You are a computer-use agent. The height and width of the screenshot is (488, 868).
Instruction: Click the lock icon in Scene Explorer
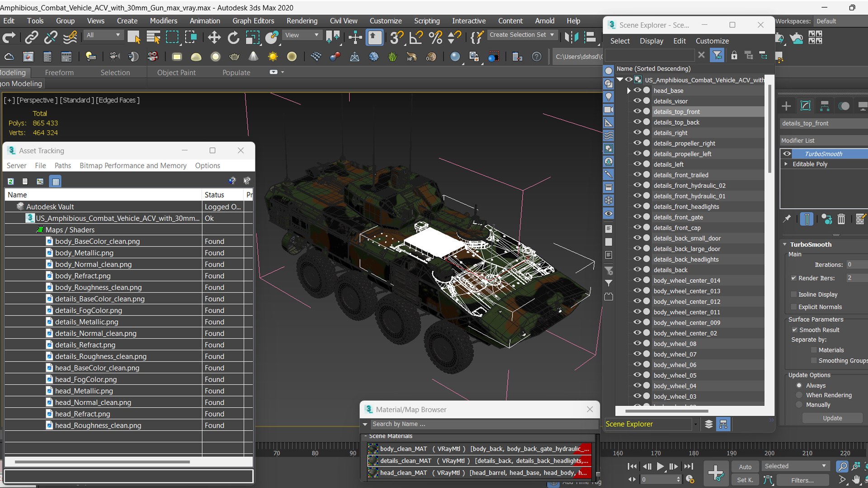pyautogui.click(x=734, y=55)
